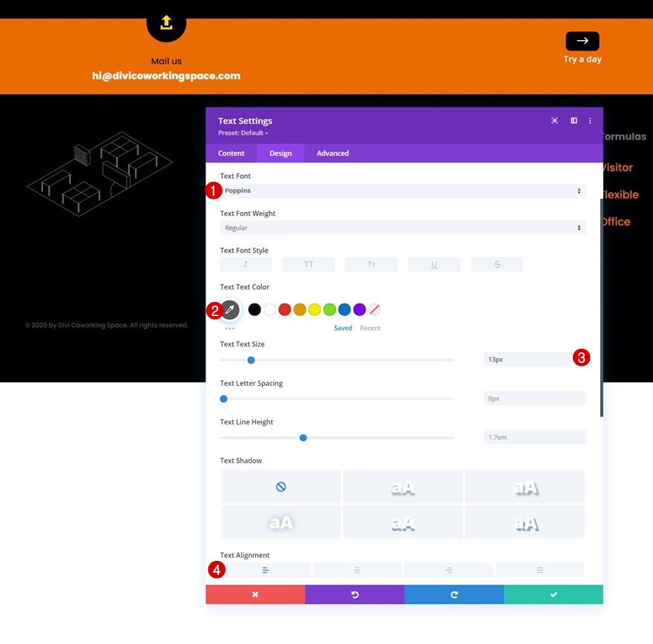Expand the Preset: Default menu

243,133
